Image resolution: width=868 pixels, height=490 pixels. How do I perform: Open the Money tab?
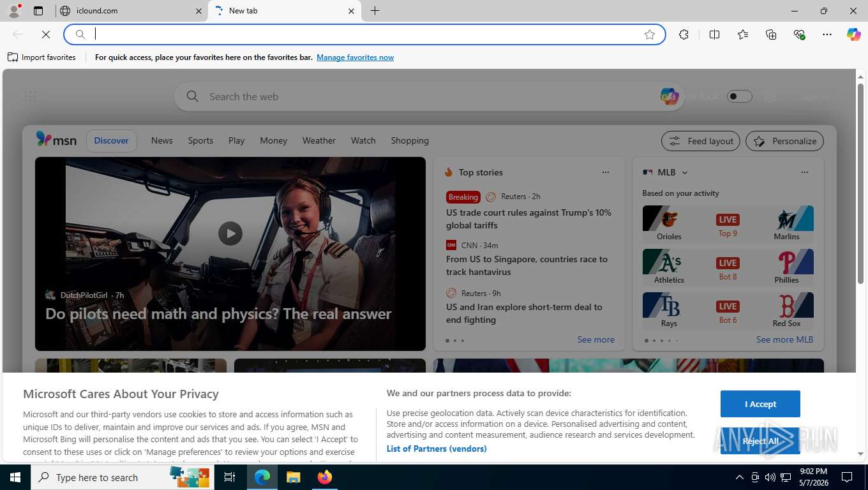pos(274,140)
